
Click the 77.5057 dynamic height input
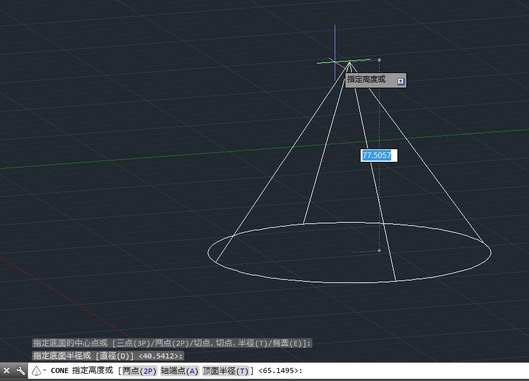[x=379, y=156]
